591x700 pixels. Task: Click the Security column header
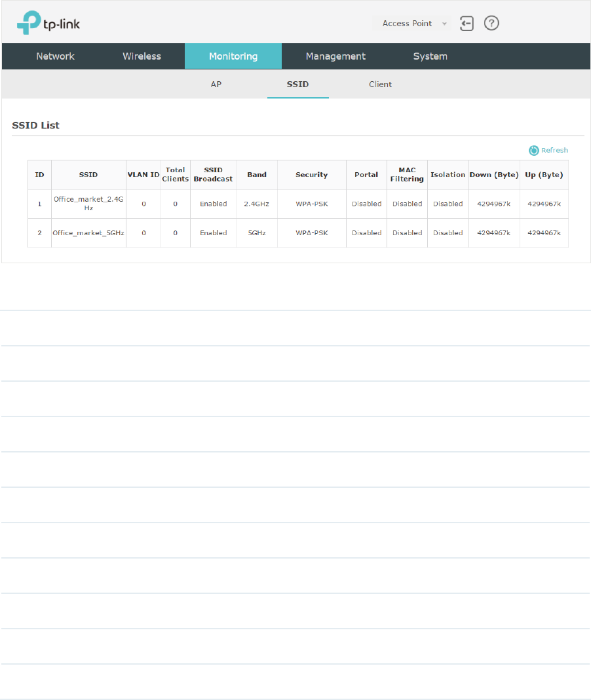(x=312, y=175)
